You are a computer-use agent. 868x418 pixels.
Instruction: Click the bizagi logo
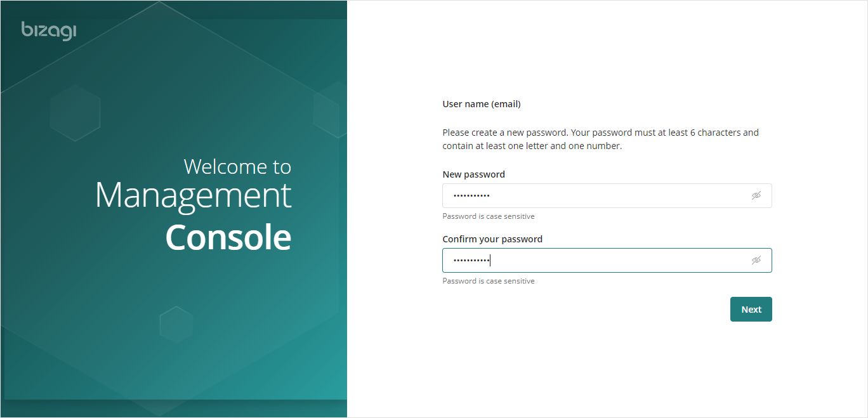coord(49,30)
